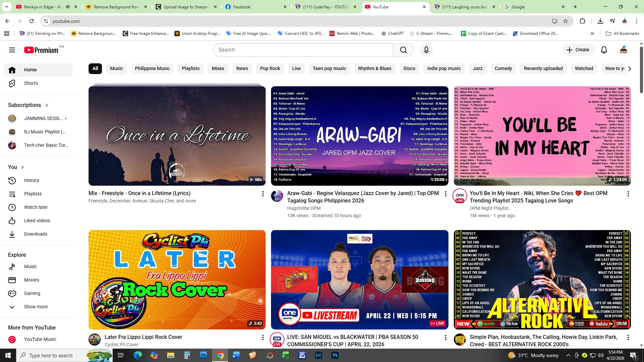
Task: Open the Shorts sidebar entry
Action: (38, 83)
